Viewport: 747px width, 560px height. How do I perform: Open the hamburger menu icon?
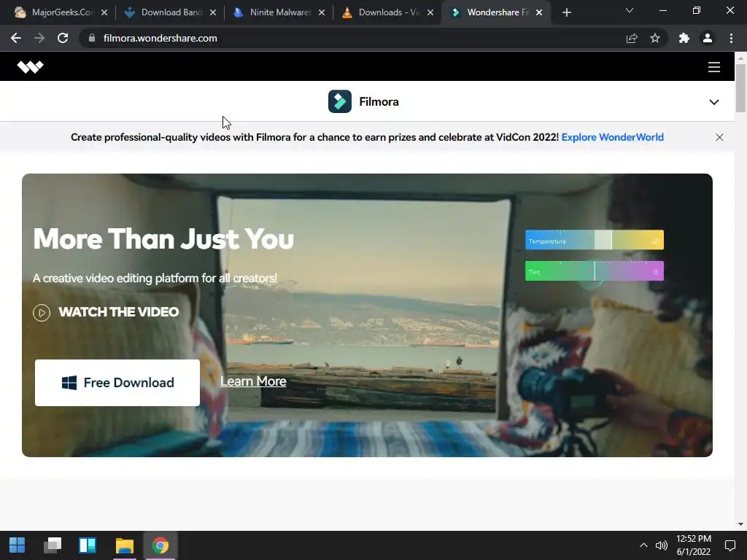[x=713, y=66]
